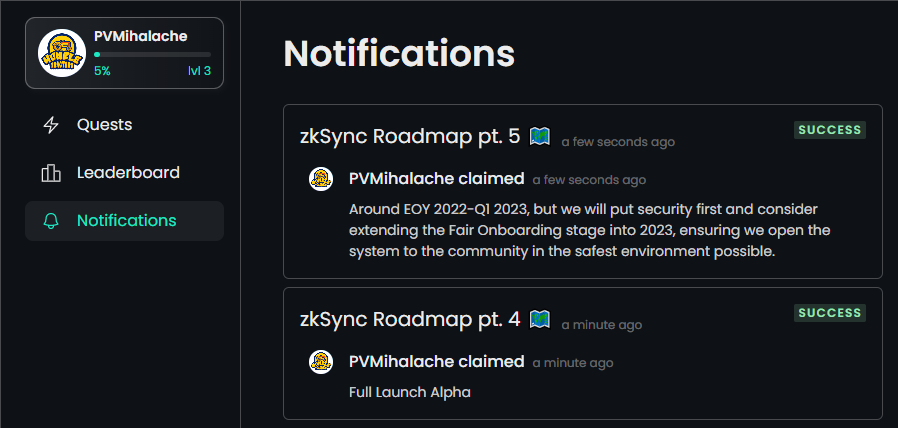
Task: Click the "Full Launch Alpha" answer text
Action: (x=409, y=392)
